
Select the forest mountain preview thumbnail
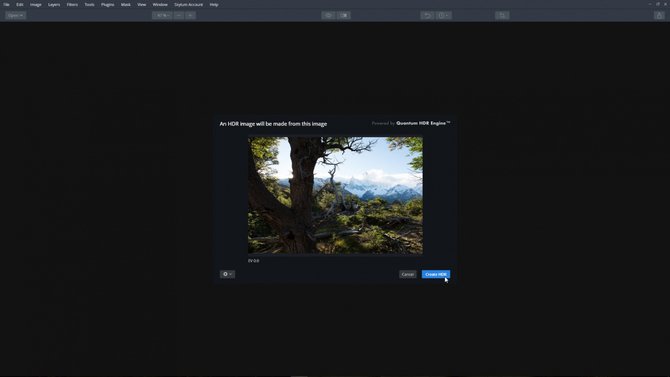point(335,195)
